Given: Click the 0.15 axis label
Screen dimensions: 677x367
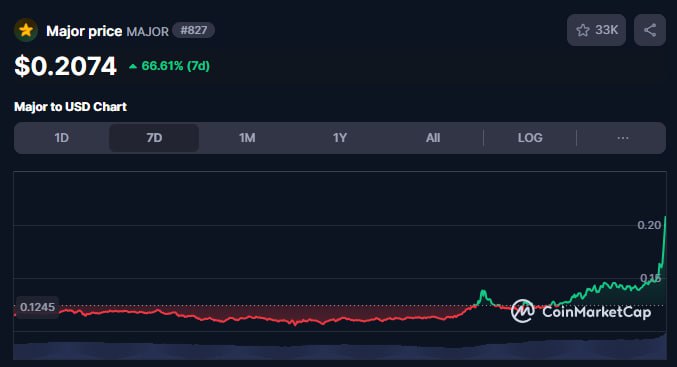Looking at the screenshot, I should [650, 278].
